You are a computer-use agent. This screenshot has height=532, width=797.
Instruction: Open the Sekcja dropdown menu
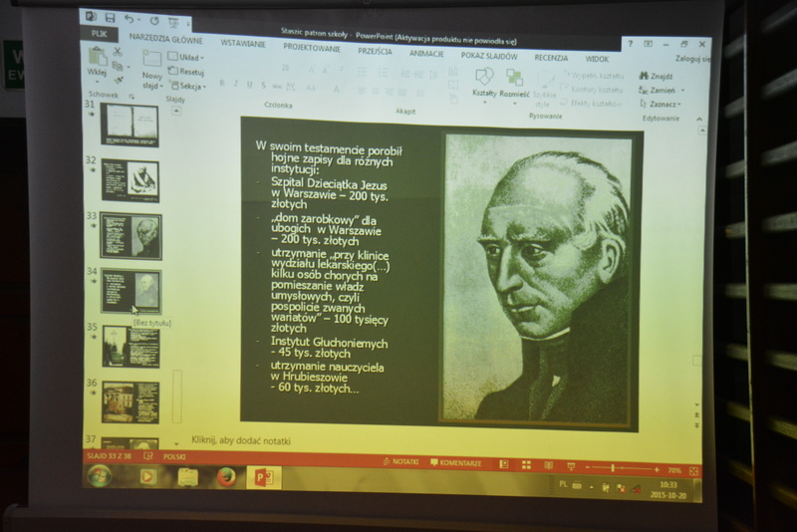[x=187, y=86]
